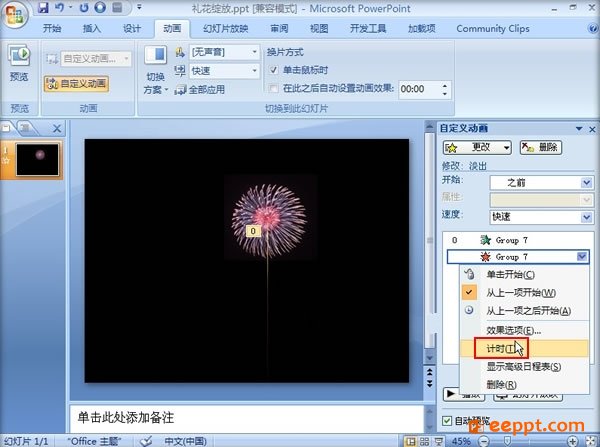Click 全部应用 apply to all
The width and height of the screenshot is (600, 447).
[199, 90]
